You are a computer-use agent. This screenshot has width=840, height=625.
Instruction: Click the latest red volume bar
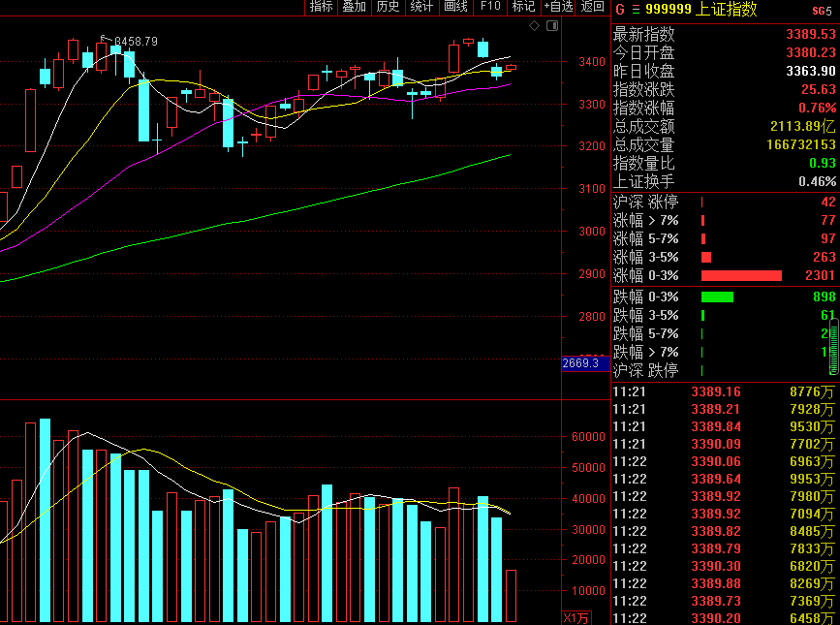(x=511, y=596)
